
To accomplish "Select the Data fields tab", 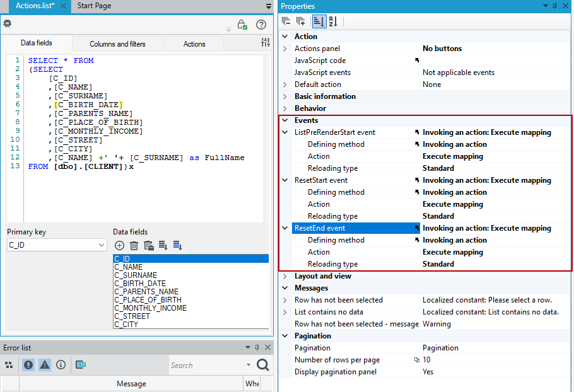I will tap(36, 43).
